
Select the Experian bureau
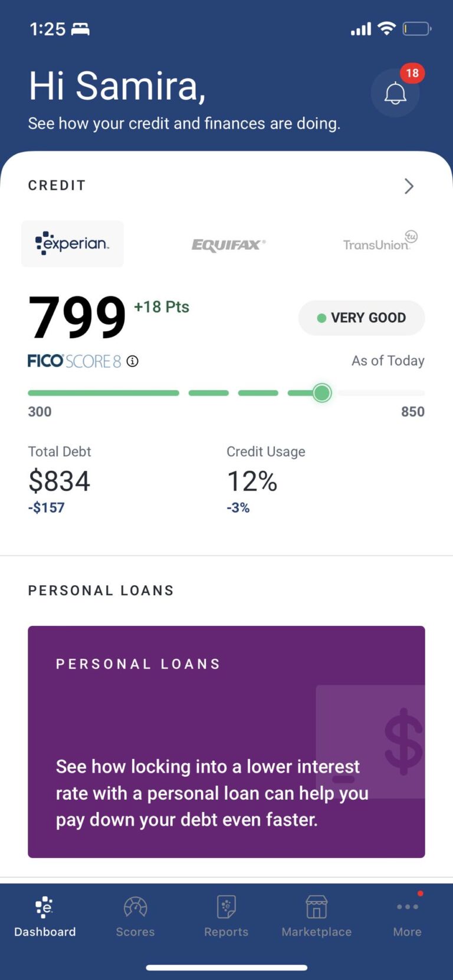point(73,244)
